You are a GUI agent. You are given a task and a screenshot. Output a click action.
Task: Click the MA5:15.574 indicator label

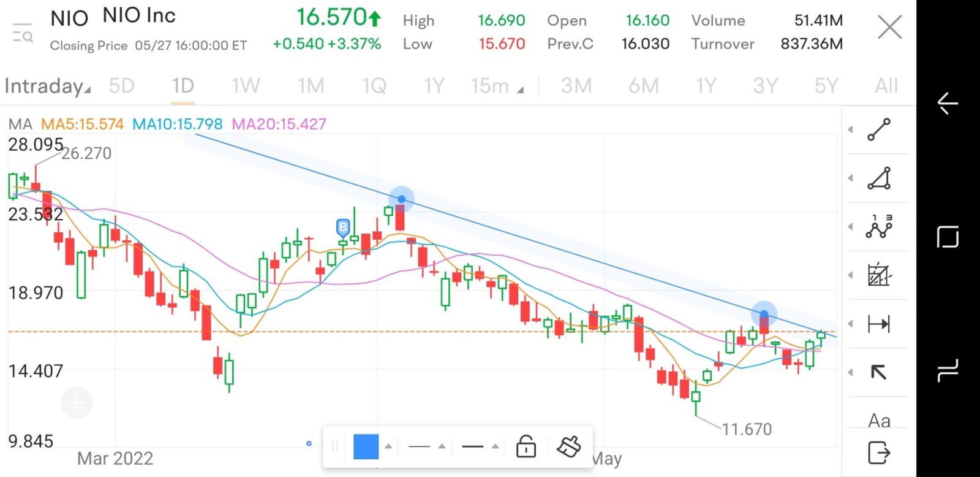(x=82, y=124)
